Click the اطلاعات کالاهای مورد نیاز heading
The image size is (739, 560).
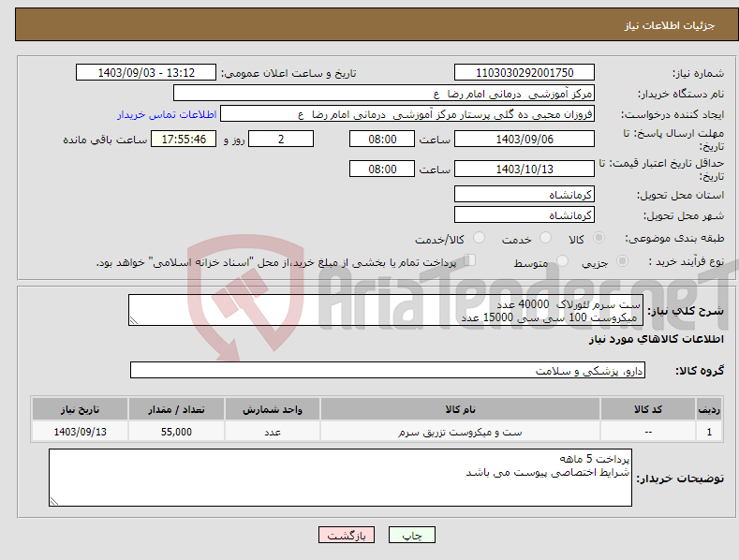coord(656,339)
